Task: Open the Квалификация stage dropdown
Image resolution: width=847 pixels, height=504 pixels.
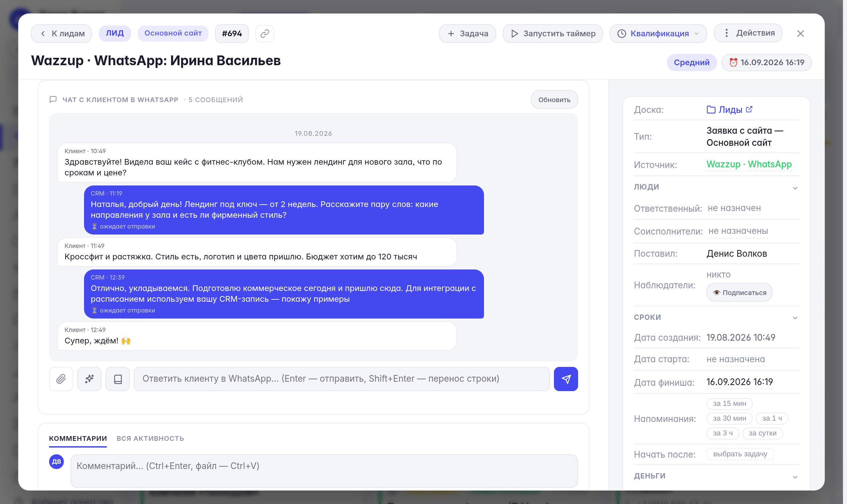Action: [658, 33]
